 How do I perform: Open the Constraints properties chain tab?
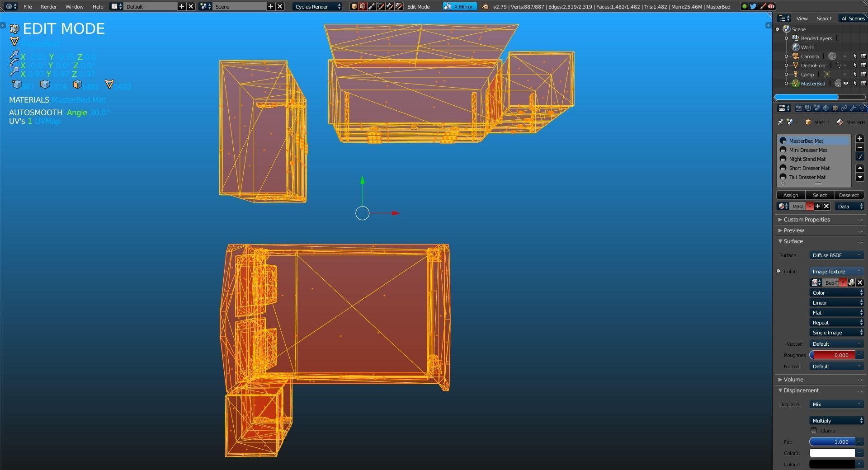pyautogui.click(x=844, y=108)
